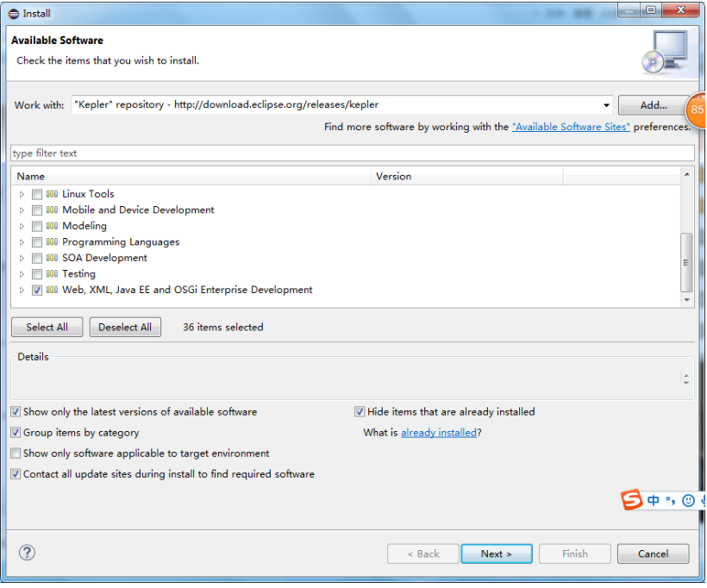This screenshot has width=707, height=588.
Task: Click the Select All button
Action: click(47, 327)
